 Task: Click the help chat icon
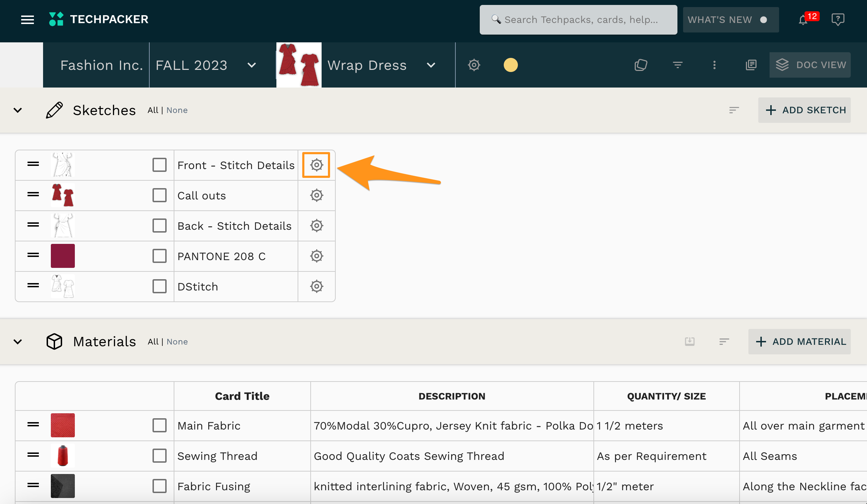(837, 19)
